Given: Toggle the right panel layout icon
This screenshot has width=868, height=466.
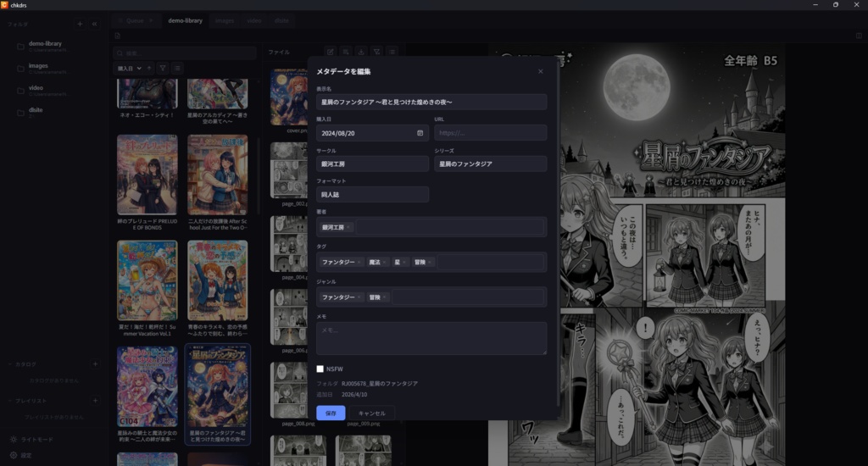Looking at the screenshot, I should pos(859,36).
